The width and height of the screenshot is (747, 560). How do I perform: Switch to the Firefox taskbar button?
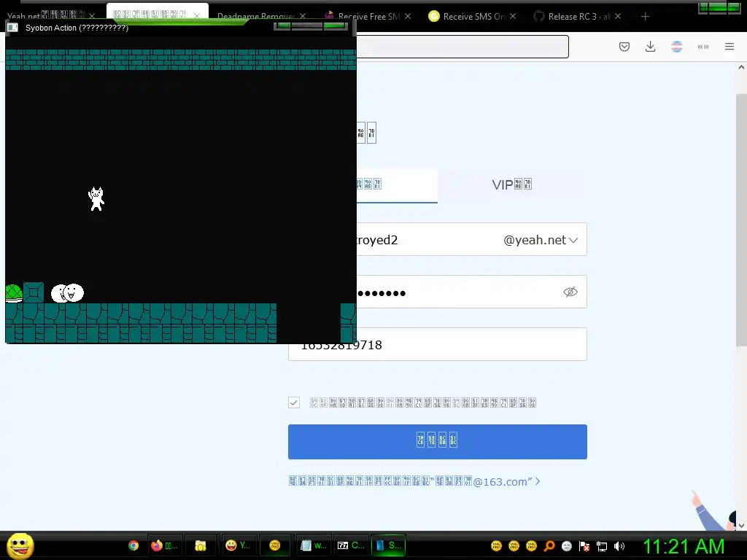click(163, 545)
